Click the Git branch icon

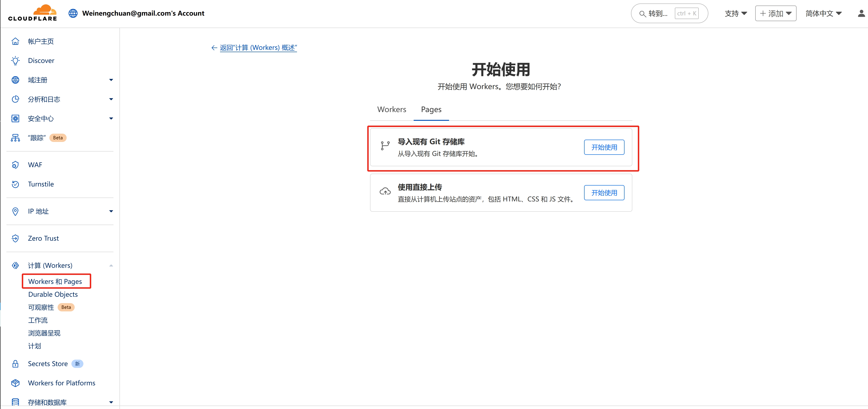[x=385, y=146]
